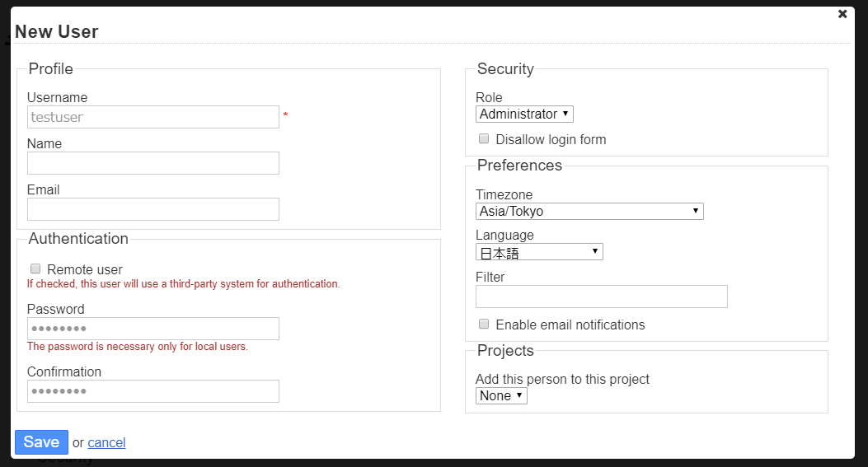Screen dimensions: 868x467
Task: Click the Name text field
Action: [153, 163]
